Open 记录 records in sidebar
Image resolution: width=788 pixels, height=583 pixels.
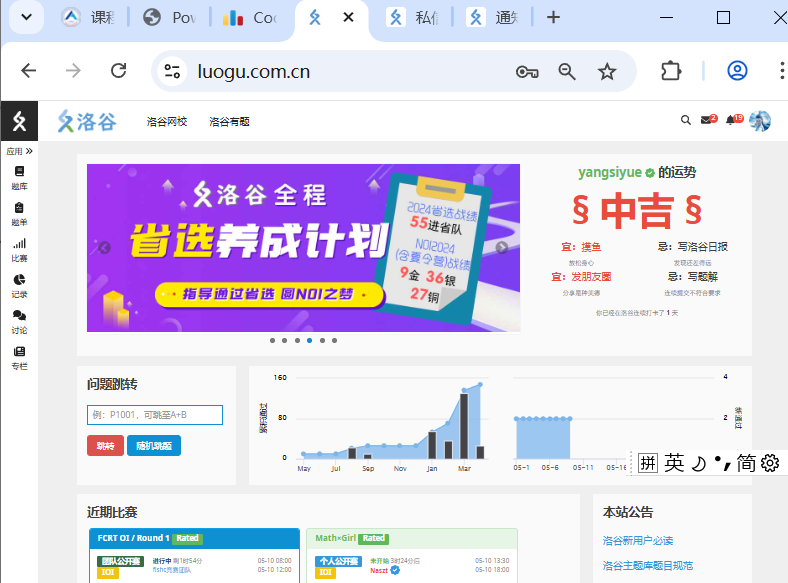[x=19, y=286]
